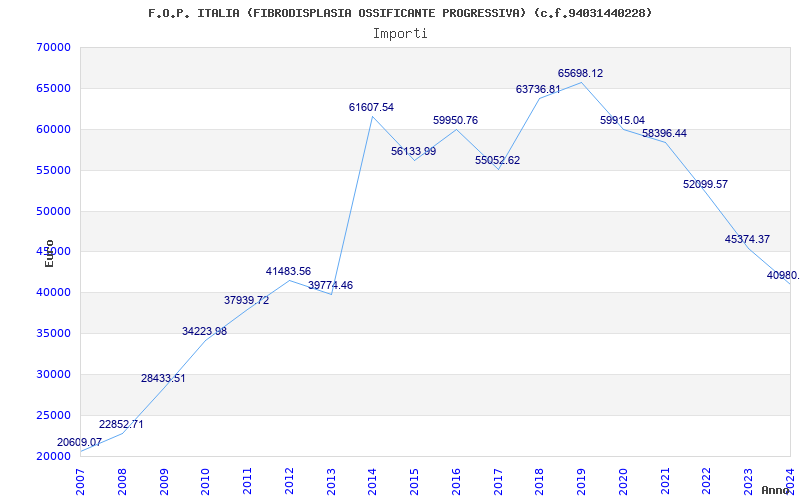Click x-axis year 2007
The image size is (800, 500).
(x=81, y=482)
